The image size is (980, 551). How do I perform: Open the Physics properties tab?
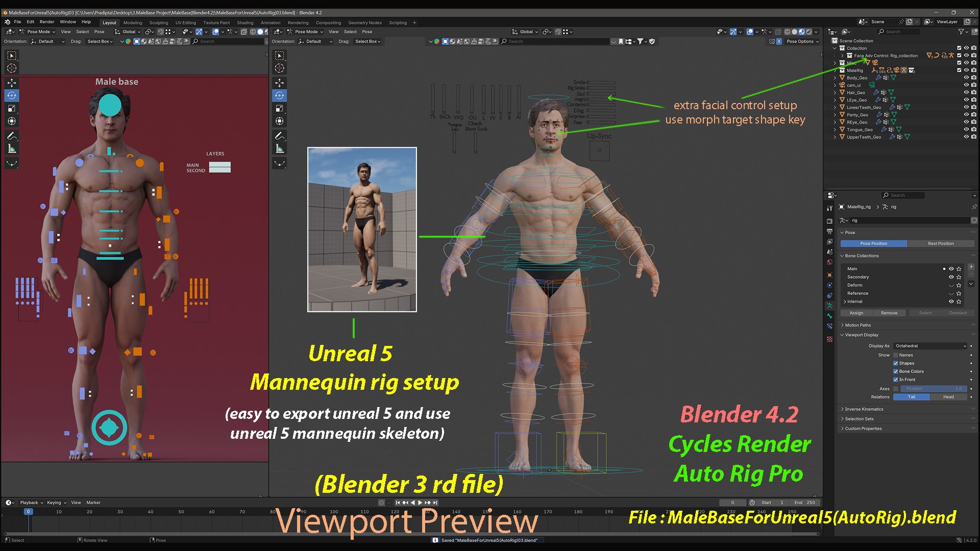point(829,285)
